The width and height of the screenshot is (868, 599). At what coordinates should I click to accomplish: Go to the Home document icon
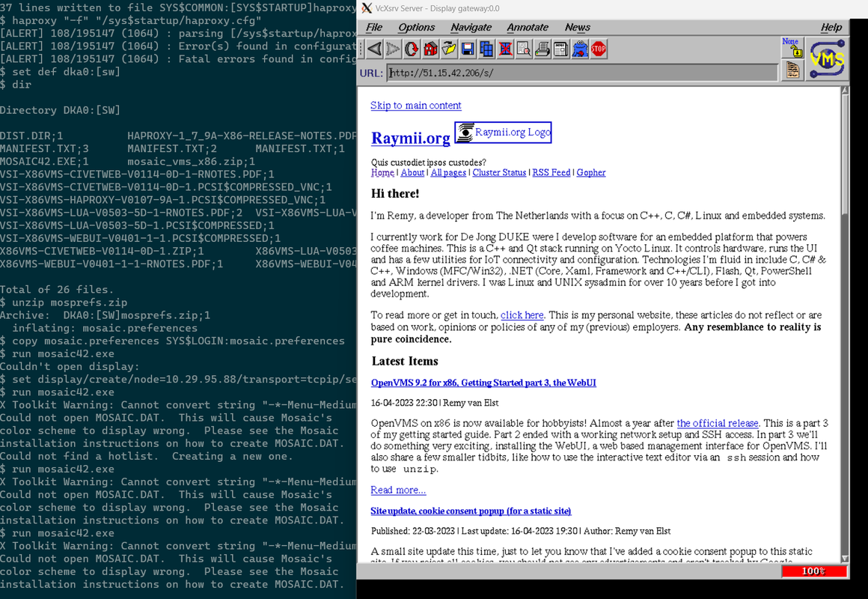[x=430, y=49]
